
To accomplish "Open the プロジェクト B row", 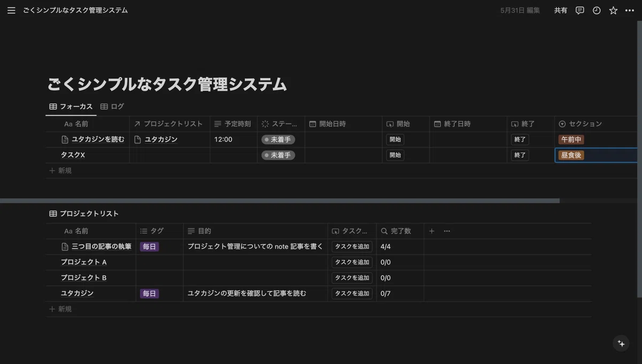I will 84,278.
